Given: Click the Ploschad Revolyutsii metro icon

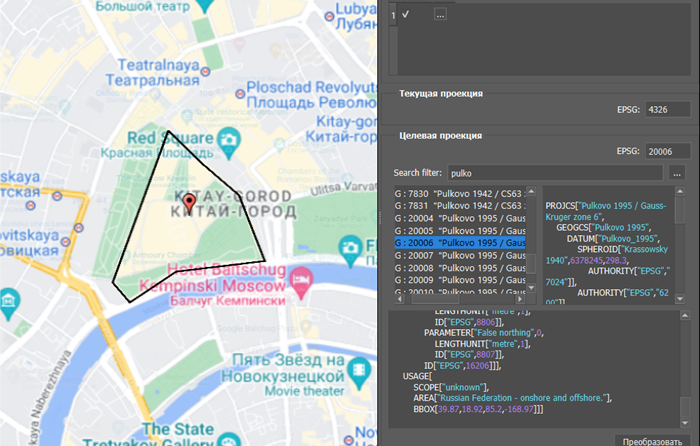Looking at the screenshot, I should (240, 94).
